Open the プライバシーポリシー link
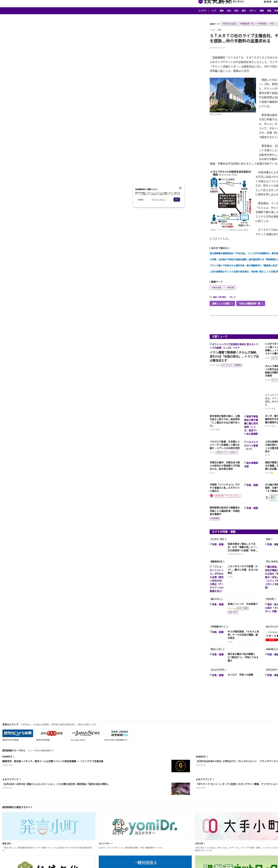278x868 pixels. tap(159, 199)
